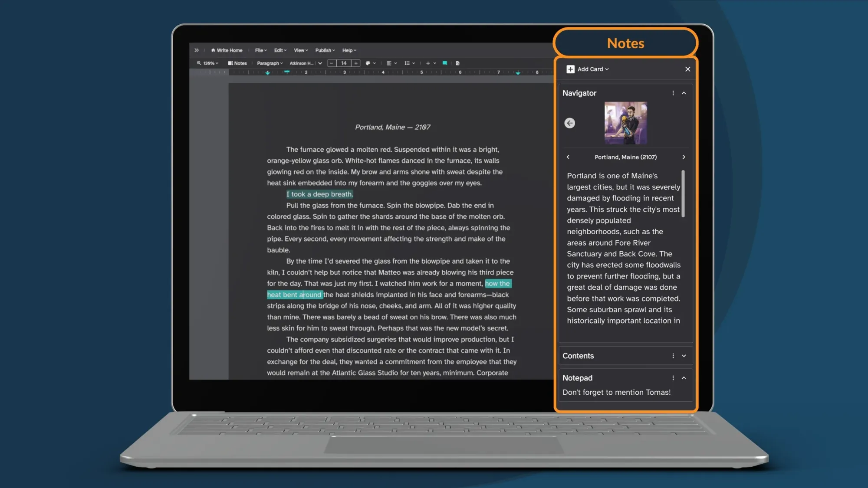The width and height of the screenshot is (868, 488).
Task: Click the teal comment icon in the toolbar
Action: (444, 63)
